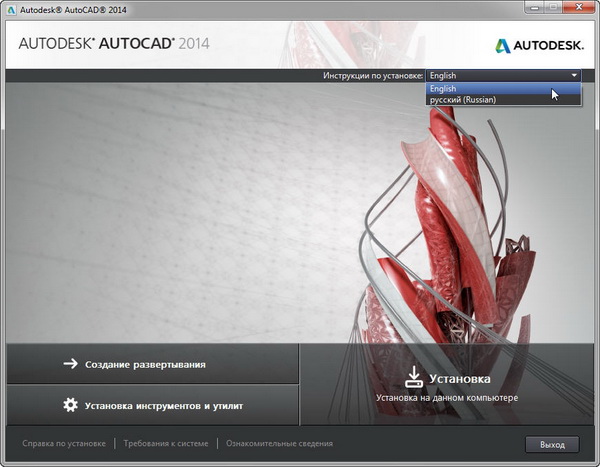Open the Справка по установке link
Viewport: 600px width, 467px height.
pos(64,443)
